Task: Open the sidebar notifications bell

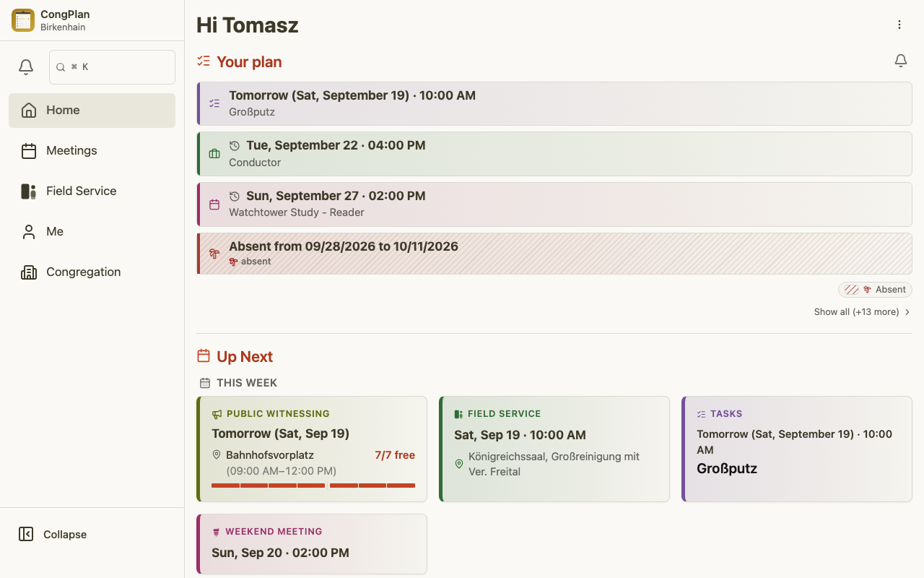Action: click(26, 67)
